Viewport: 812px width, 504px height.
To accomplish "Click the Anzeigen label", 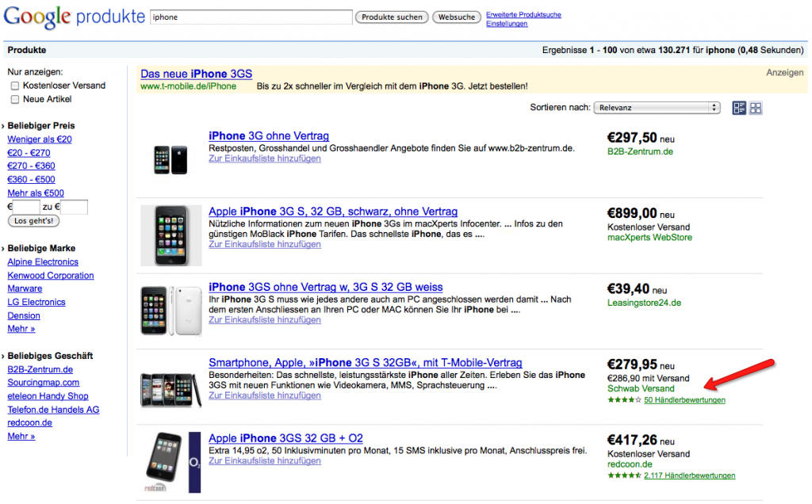I will (785, 72).
